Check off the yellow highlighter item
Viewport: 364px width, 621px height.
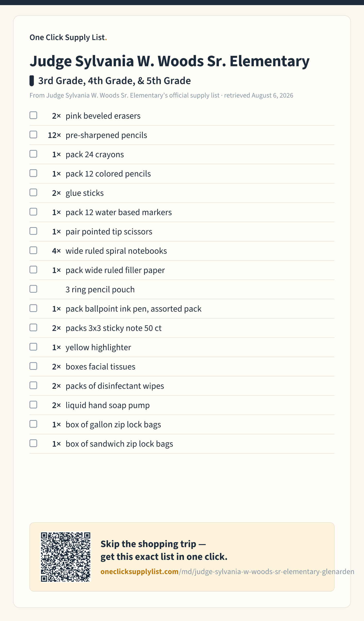pos(33,347)
